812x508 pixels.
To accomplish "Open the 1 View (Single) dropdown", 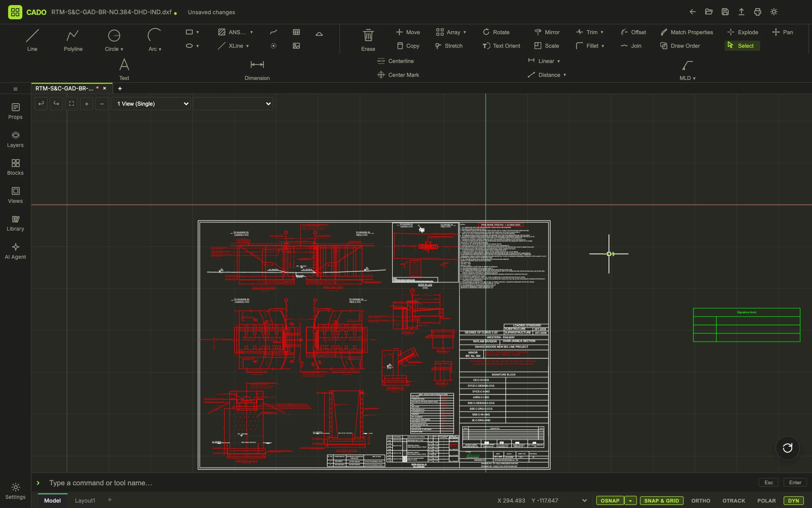I will click(x=151, y=104).
